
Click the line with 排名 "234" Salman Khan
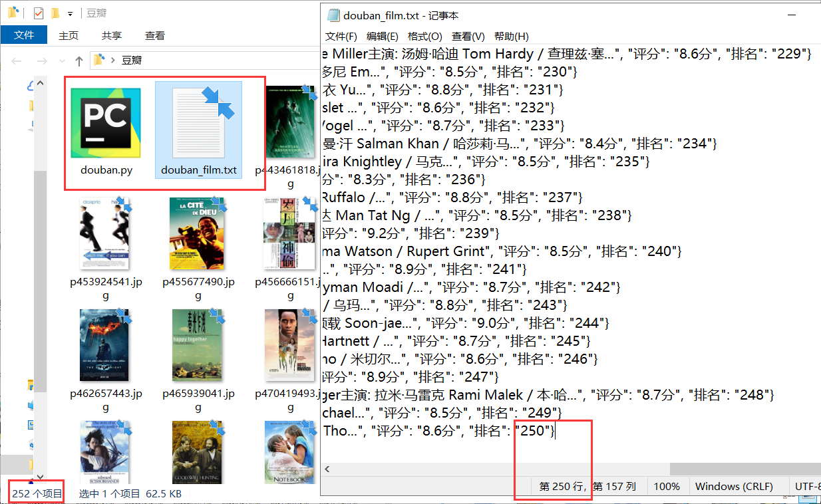(x=519, y=144)
